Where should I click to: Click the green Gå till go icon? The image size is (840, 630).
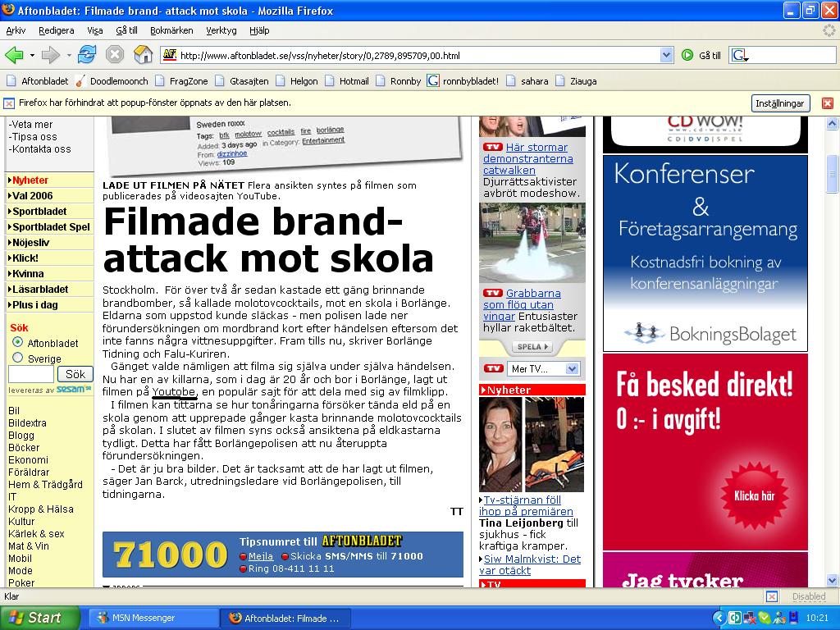click(687, 55)
